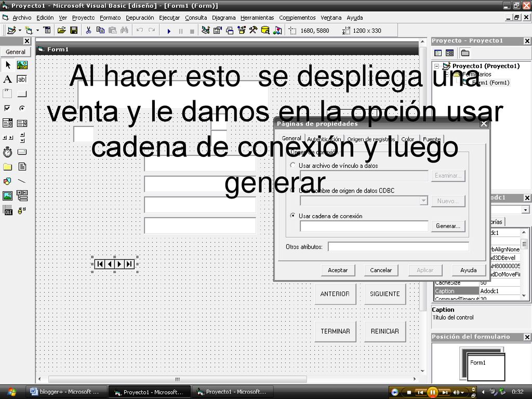Select the Shape tool in toolbox
This screenshot has width=532, height=399.
(x=7, y=181)
